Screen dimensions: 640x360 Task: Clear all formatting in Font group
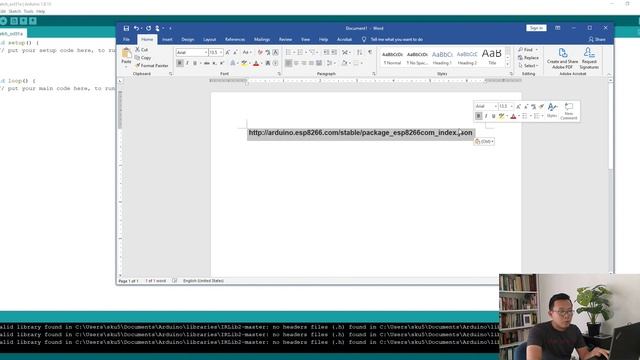point(260,52)
